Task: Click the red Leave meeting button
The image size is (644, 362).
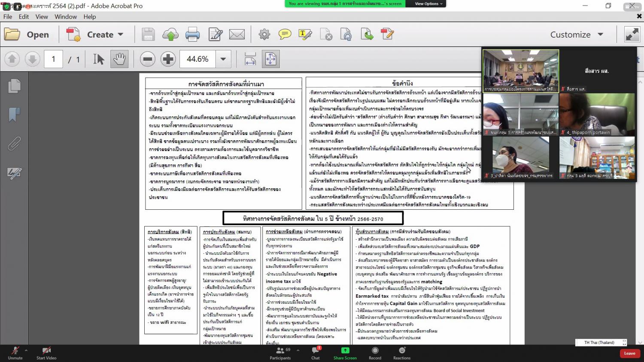Action: pyautogui.click(x=630, y=353)
